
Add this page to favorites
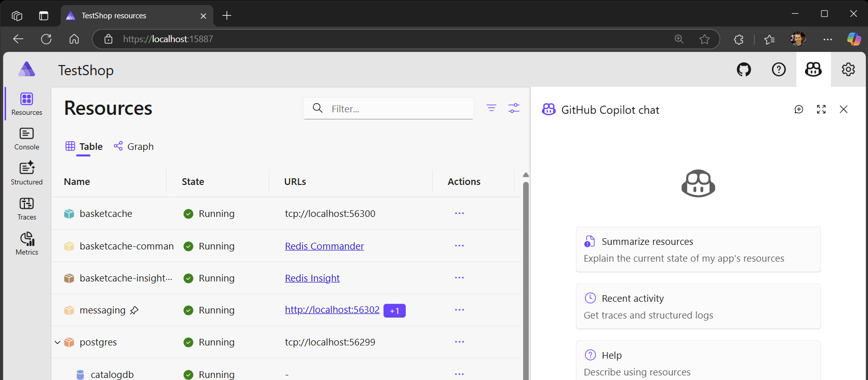click(x=704, y=39)
